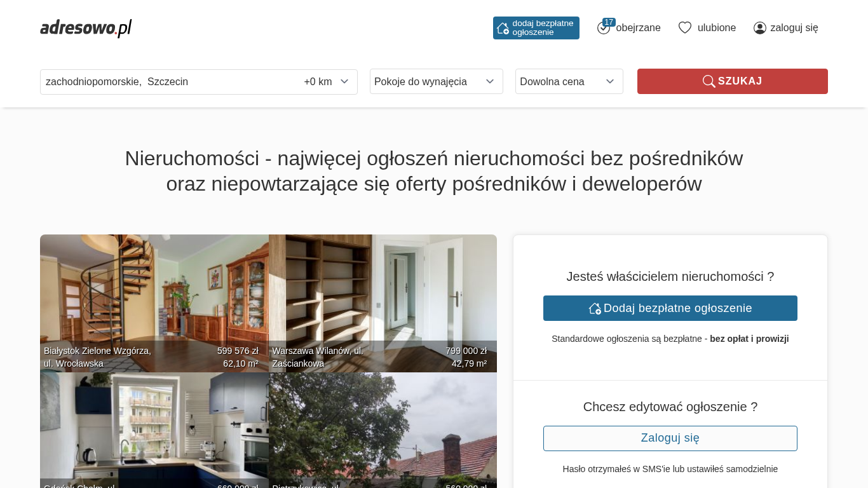This screenshot has height=488, width=868.
Task: Open the 'obejrzane' viewed listings link
Action: (x=638, y=28)
